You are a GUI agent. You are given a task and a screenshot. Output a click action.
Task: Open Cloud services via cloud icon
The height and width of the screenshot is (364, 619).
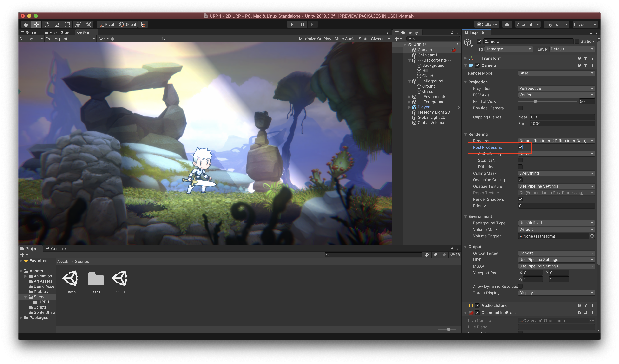(x=507, y=24)
